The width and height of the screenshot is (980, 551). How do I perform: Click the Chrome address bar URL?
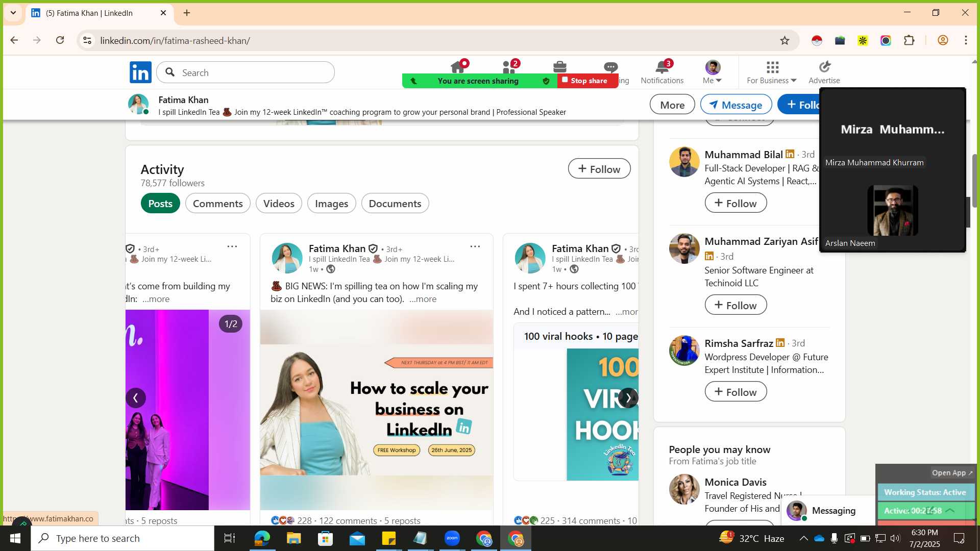[x=175, y=40]
